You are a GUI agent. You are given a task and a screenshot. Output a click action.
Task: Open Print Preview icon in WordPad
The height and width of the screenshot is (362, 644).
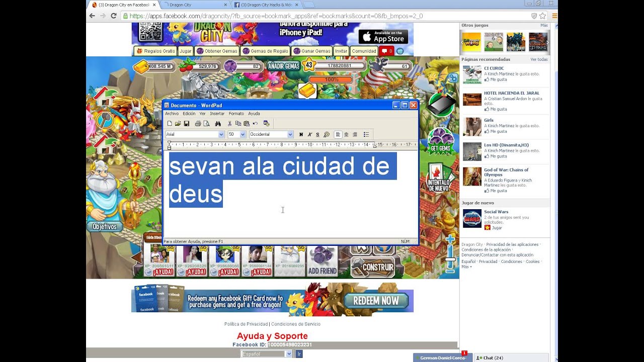(206, 124)
